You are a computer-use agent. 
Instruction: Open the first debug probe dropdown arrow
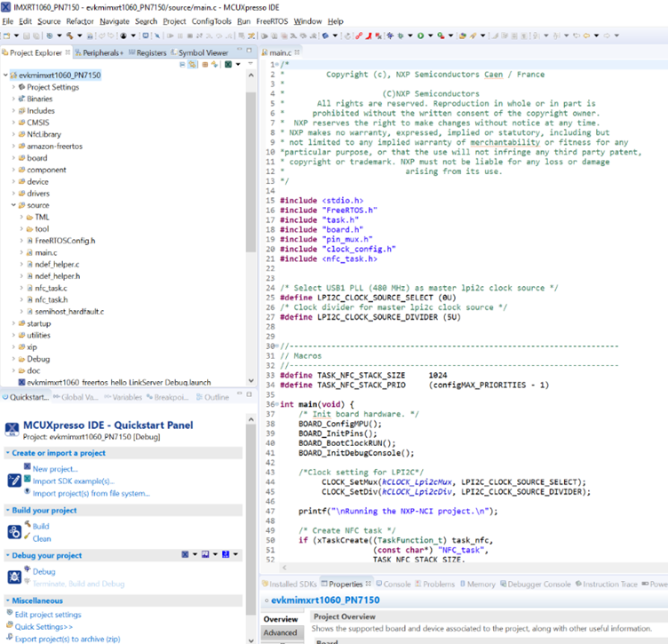[x=195, y=555]
